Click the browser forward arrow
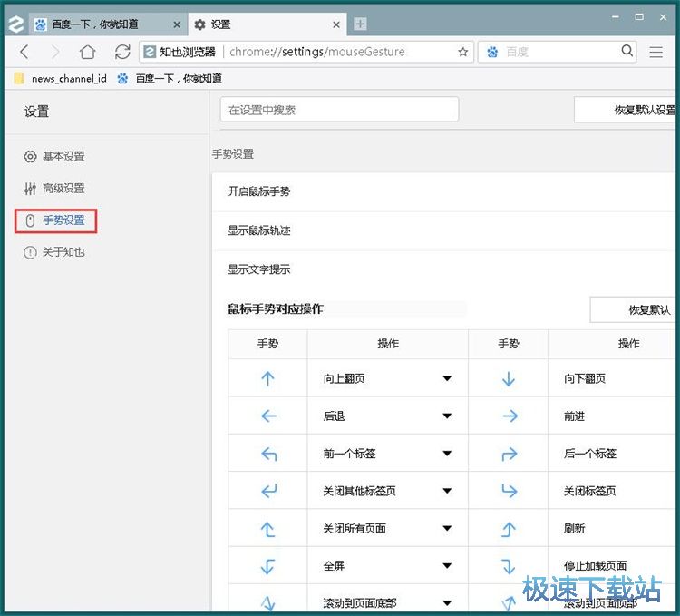This screenshot has height=616, width=680. [x=55, y=52]
